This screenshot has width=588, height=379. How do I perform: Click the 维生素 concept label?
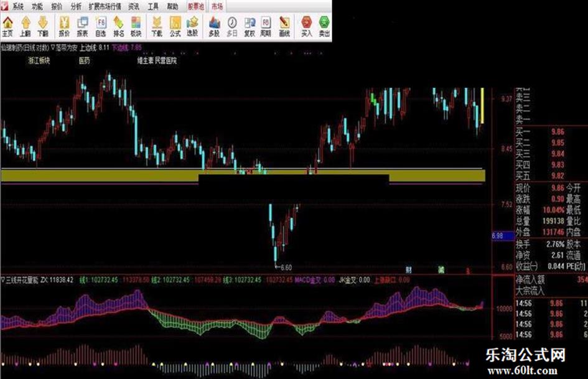click(145, 60)
